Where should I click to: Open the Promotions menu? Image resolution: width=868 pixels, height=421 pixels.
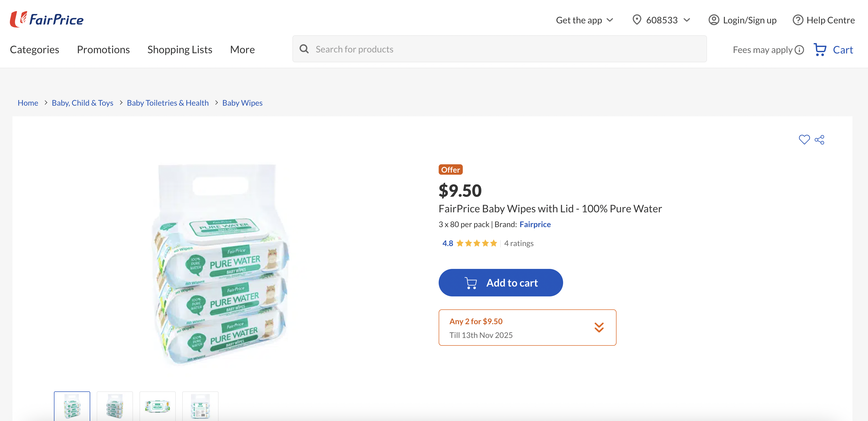point(103,49)
